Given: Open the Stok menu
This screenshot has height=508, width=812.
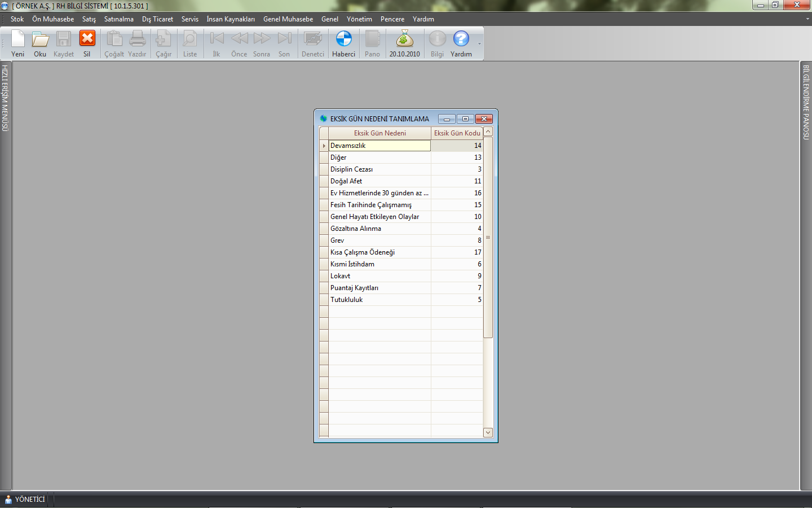Looking at the screenshot, I should click(17, 19).
